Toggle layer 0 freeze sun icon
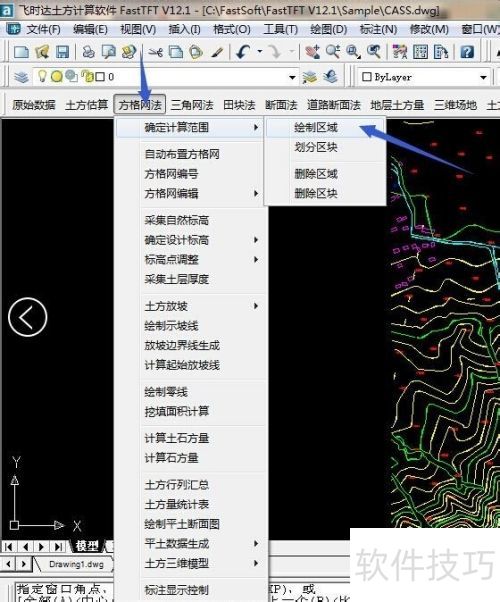500x602 pixels. coord(57,77)
